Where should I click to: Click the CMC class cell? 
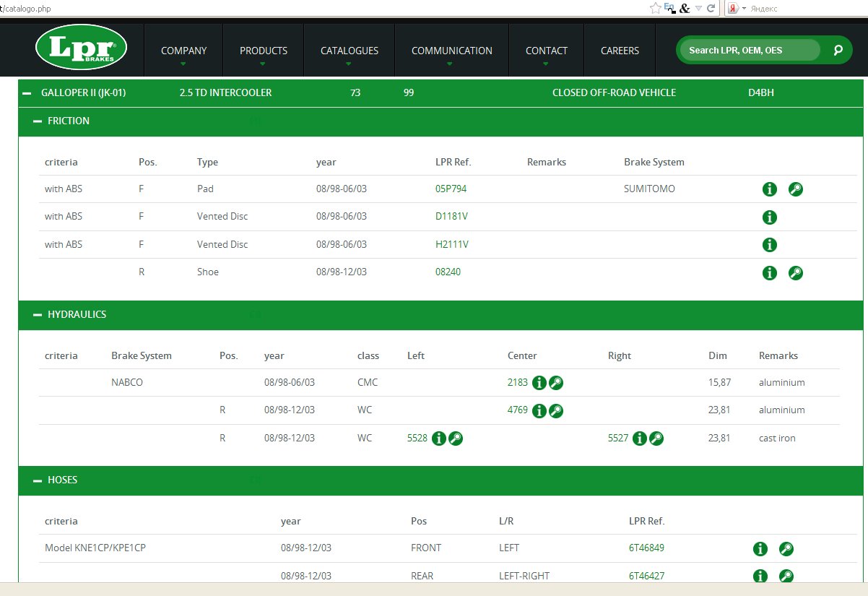tap(368, 382)
